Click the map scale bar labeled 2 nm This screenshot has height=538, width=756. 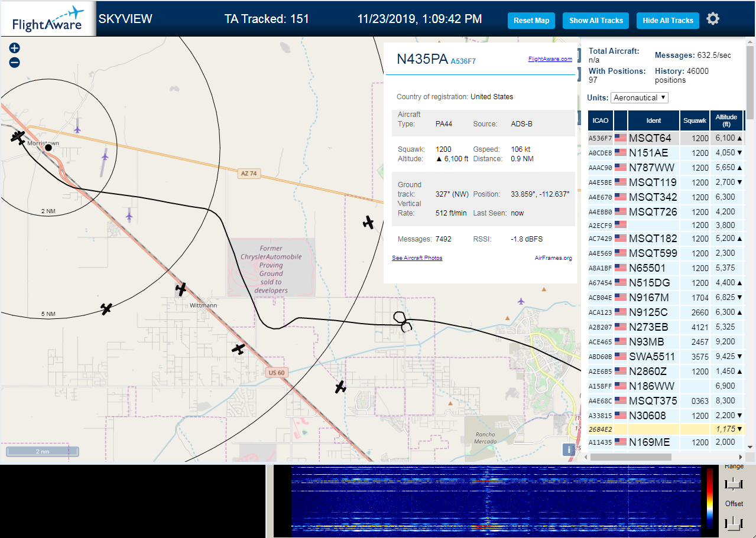pos(43,452)
